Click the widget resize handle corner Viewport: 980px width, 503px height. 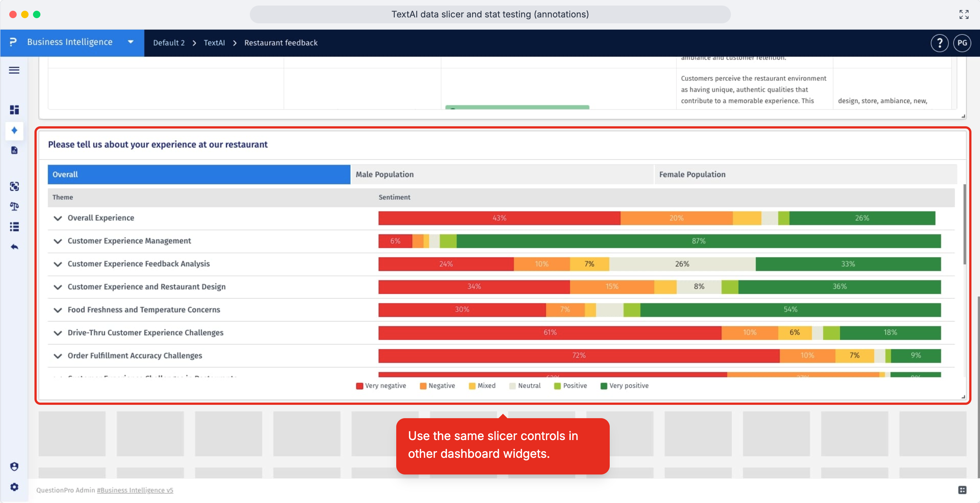(963, 397)
